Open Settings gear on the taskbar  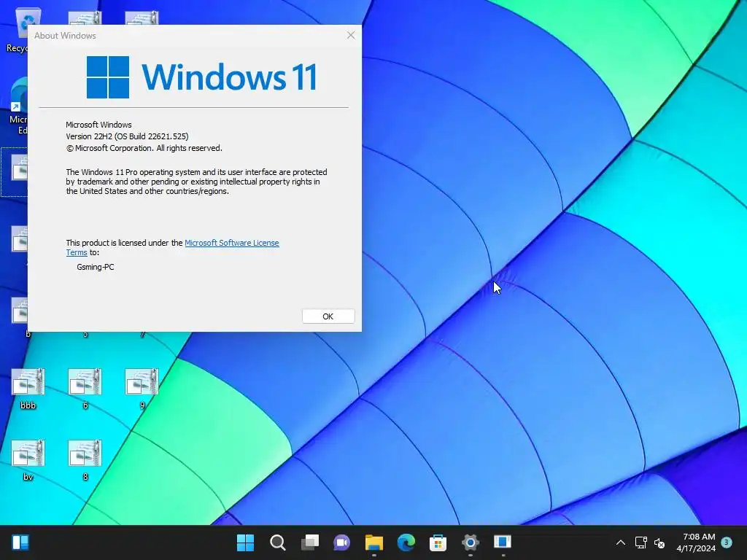[x=471, y=542]
